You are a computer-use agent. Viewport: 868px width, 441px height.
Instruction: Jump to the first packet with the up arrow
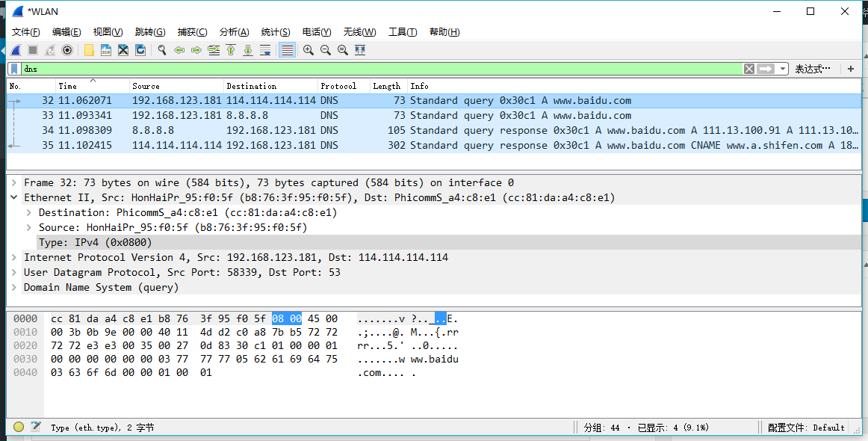[231, 50]
